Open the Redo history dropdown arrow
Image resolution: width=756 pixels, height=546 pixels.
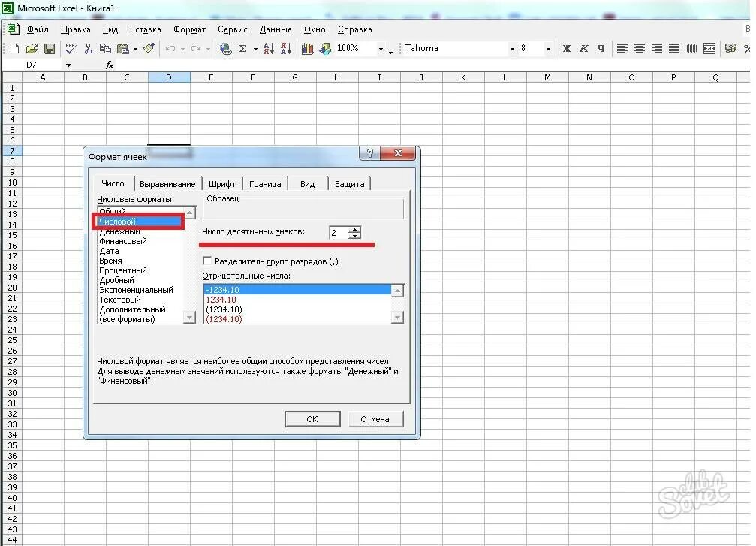[x=208, y=49]
